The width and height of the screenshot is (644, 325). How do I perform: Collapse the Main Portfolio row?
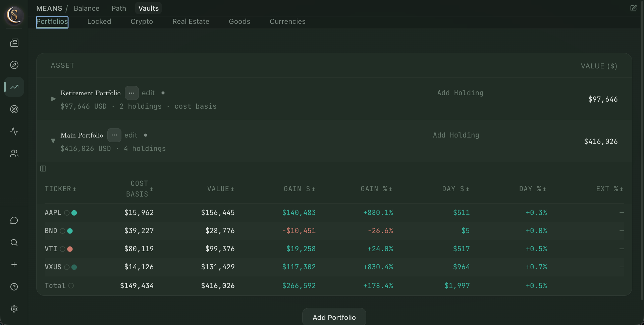[53, 141]
